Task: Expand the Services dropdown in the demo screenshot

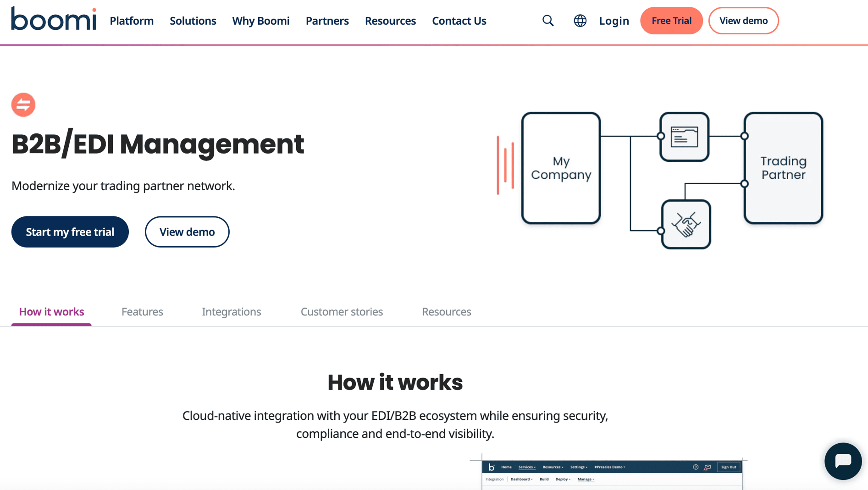Action: pyautogui.click(x=526, y=467)
